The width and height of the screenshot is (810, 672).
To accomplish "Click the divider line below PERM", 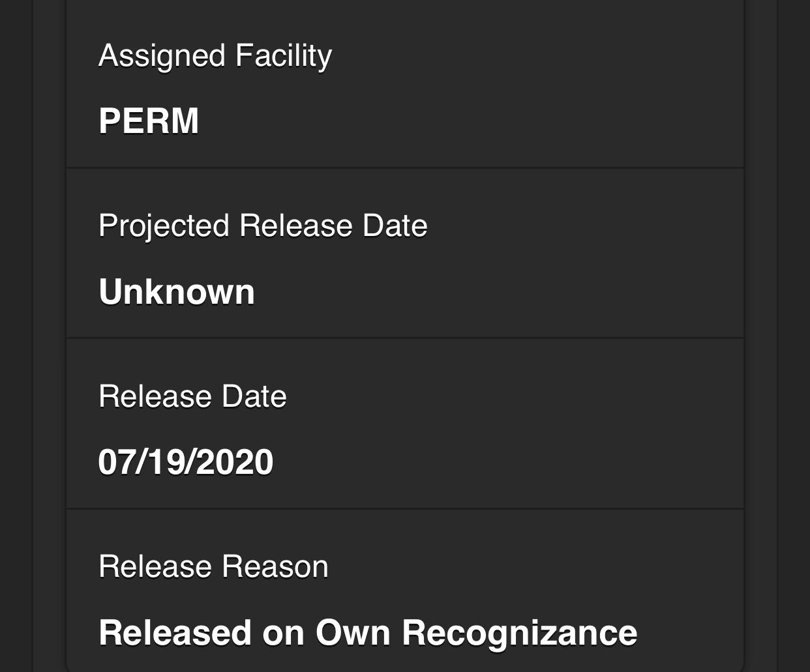I will tap(404, 168).
